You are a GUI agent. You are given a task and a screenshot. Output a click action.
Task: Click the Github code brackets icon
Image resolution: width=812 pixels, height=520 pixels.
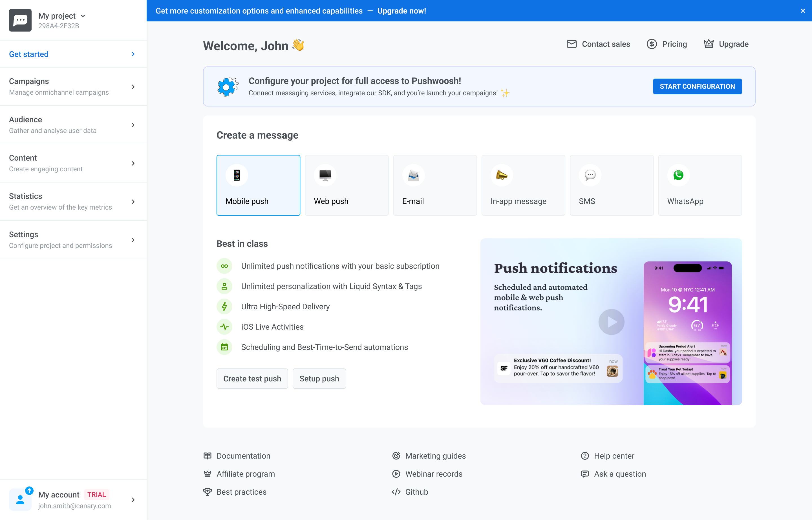pos(396,492)
